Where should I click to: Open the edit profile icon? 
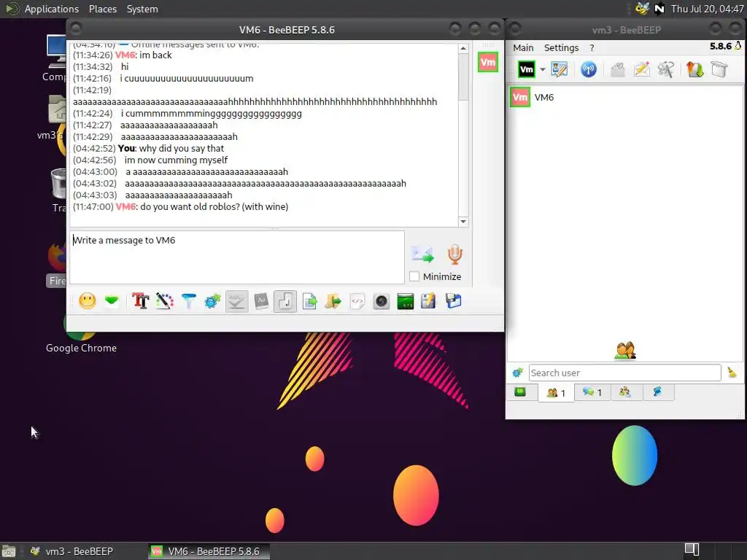560,69
